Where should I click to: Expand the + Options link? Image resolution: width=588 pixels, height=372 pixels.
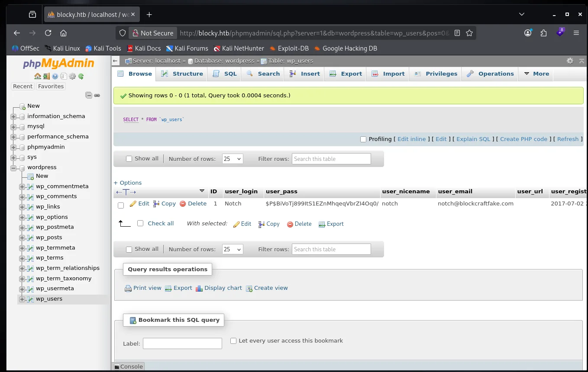coord(128,183)
